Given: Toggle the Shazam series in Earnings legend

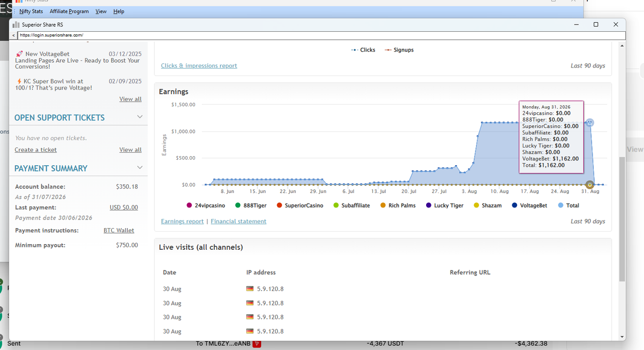Looking at the screenshot, I should tap(487, 205).
